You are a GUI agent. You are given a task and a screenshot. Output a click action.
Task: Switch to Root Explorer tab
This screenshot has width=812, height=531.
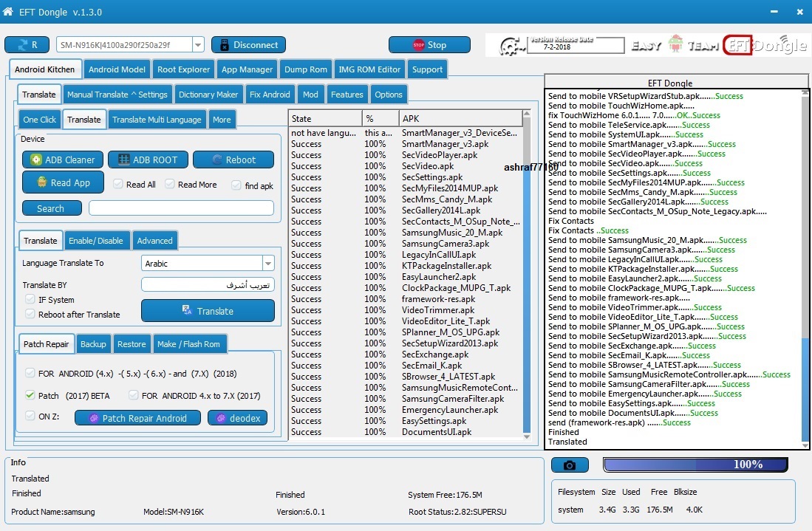coord(184,69)
